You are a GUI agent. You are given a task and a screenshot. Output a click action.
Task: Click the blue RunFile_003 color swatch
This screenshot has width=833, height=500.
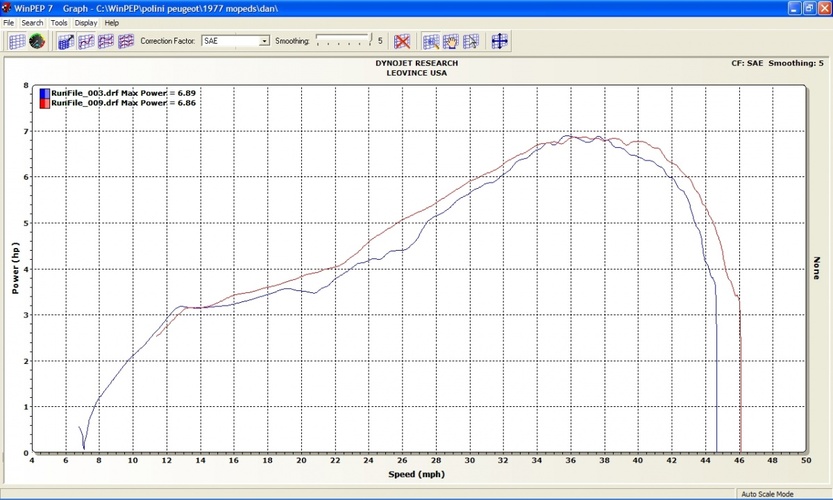[45, 92]
